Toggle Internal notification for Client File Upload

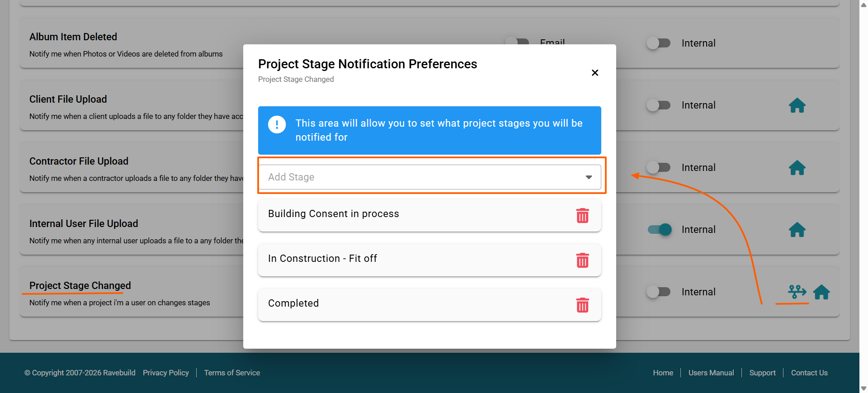(658, 105)
